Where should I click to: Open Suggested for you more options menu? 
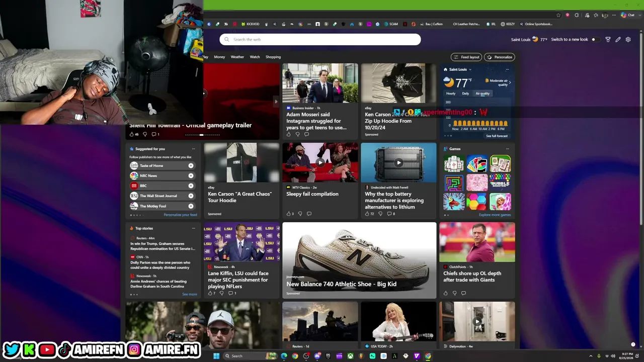[x=193, y=149]
